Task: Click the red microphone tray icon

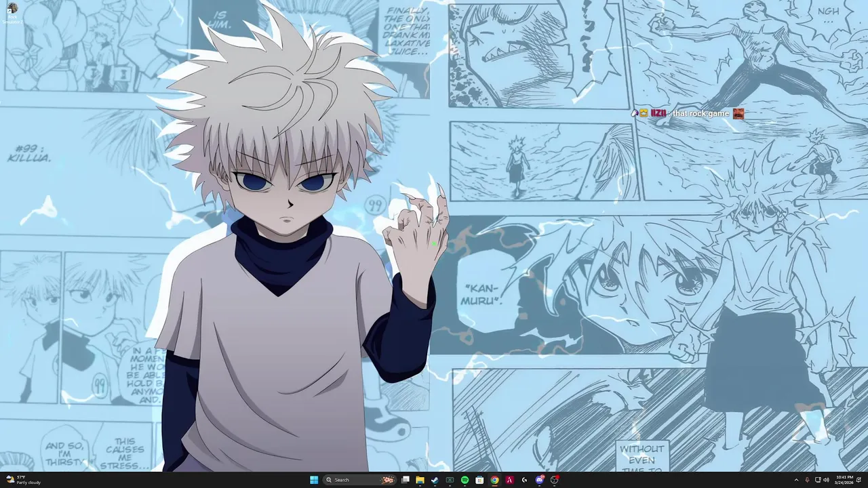Action: click(807, 480)
